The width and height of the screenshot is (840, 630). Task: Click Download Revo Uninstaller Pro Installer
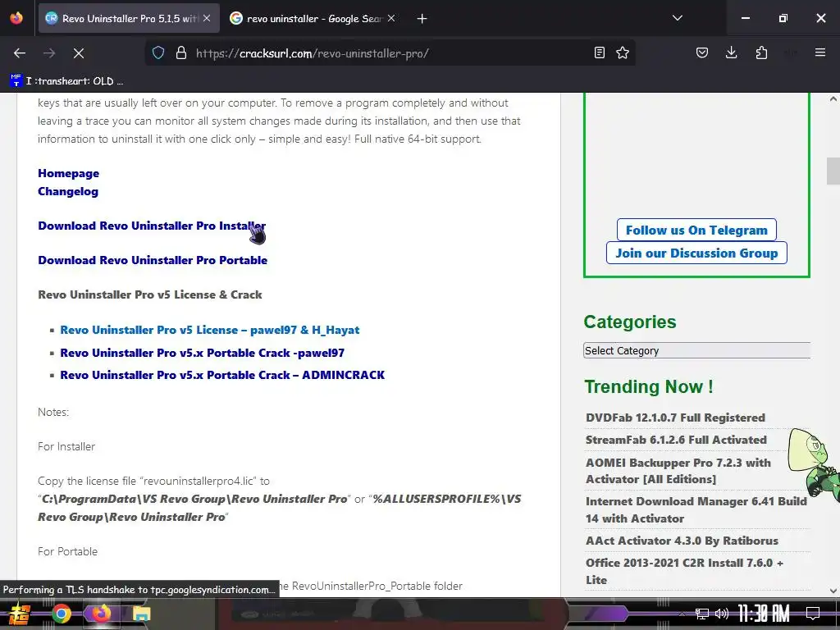pyautogui.click(x=152, y=226)
